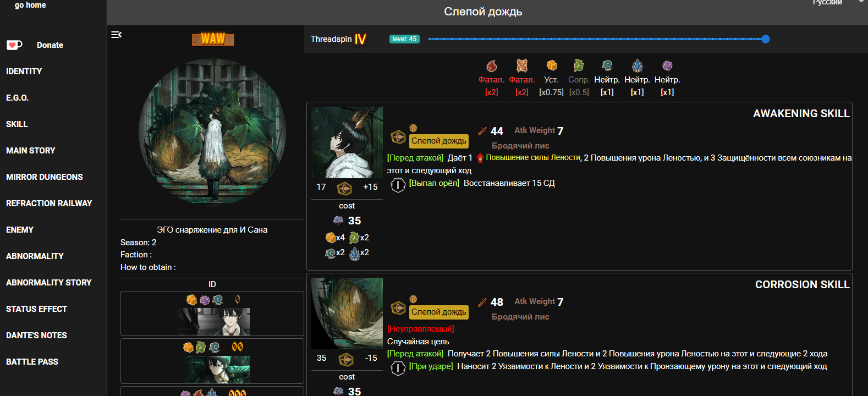Click the level 45 slider handle
868x396 pixels.
click(766, 39)
